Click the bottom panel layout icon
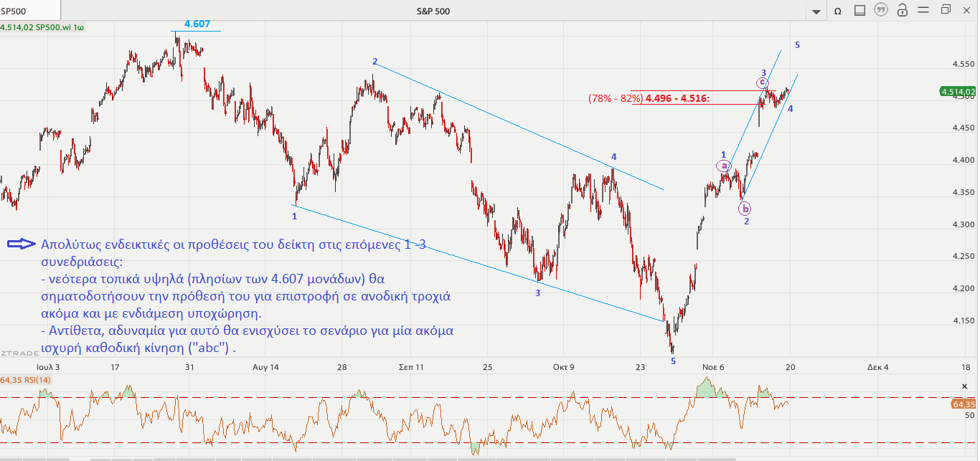The height and width of the screenshot is (461, 980). pyautogui.click(x=859, y=11)
